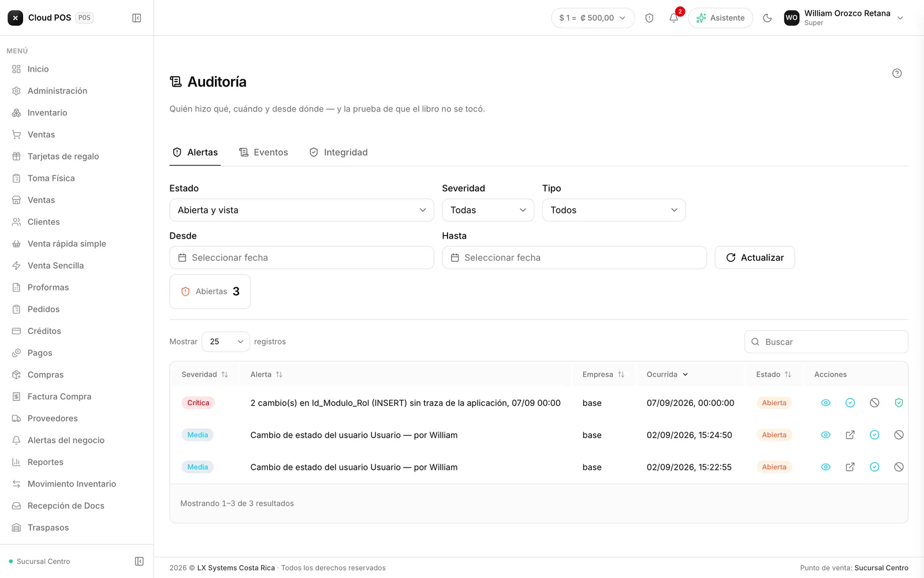Select the Alertas tab
924x578 pixels.
(195, 153)
